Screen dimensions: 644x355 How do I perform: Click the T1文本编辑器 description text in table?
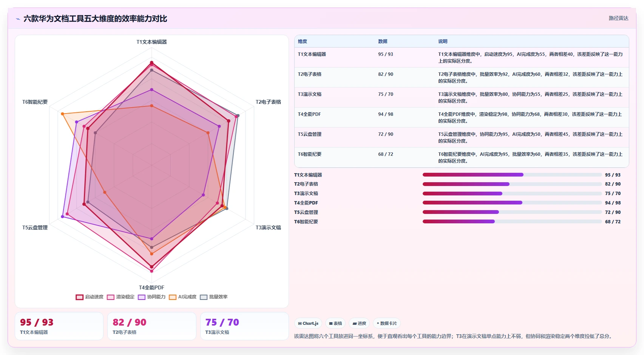point(530,58)
